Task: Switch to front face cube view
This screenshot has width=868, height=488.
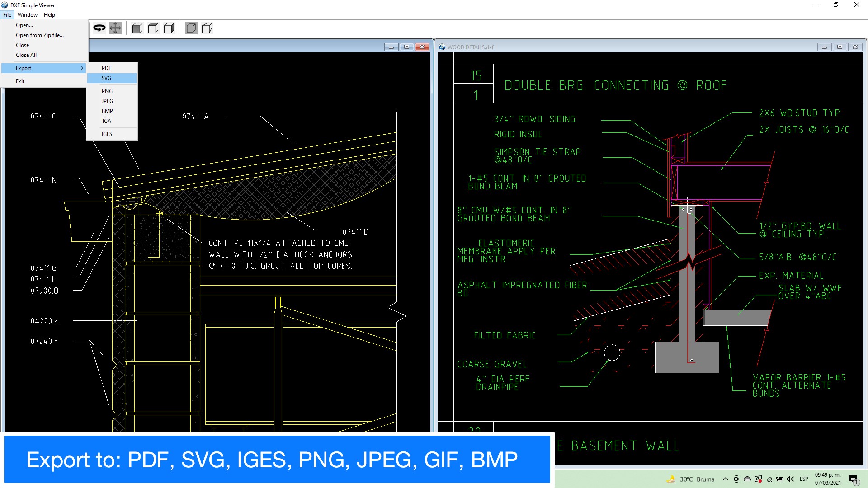Action: 137,28
